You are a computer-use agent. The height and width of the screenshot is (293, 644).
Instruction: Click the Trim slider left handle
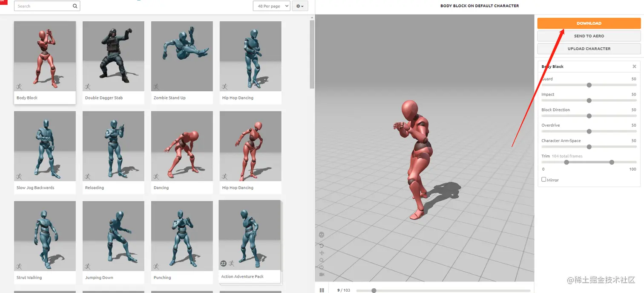coord(566,162)
